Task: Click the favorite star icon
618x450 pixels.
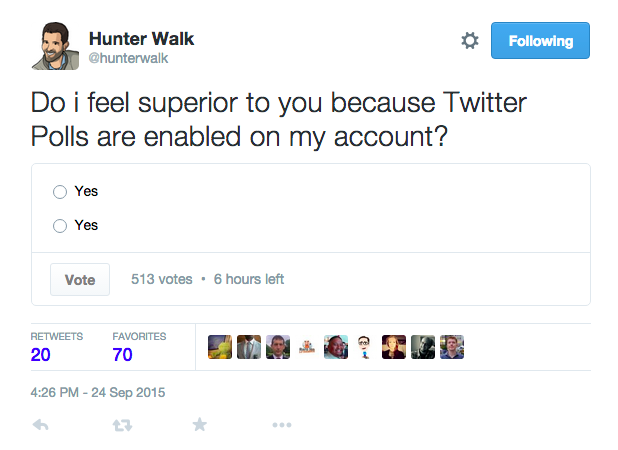Action: pos(200,425)
